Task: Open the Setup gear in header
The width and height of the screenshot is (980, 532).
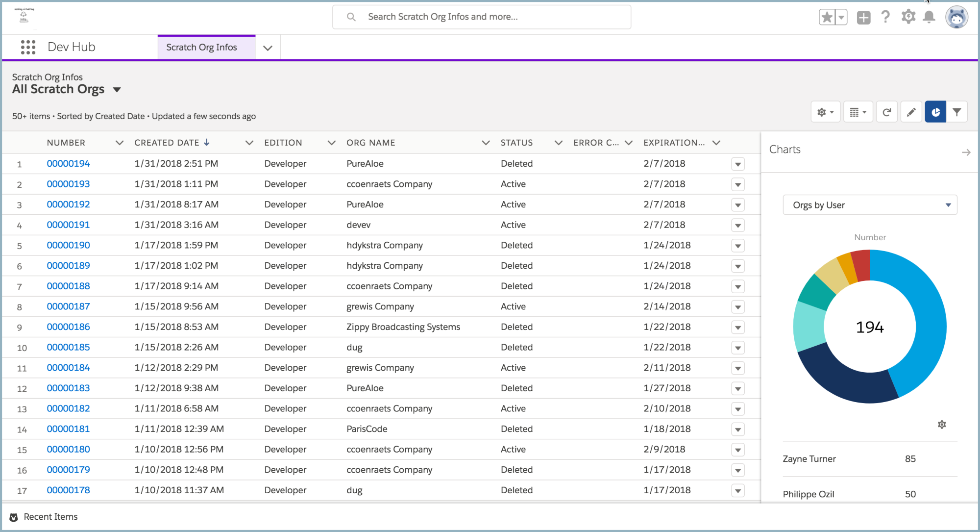Action: (x=908, y=17)
